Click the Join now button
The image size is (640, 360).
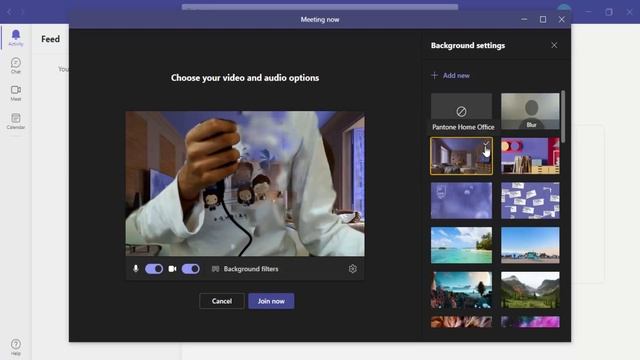[x=271, y=301]
